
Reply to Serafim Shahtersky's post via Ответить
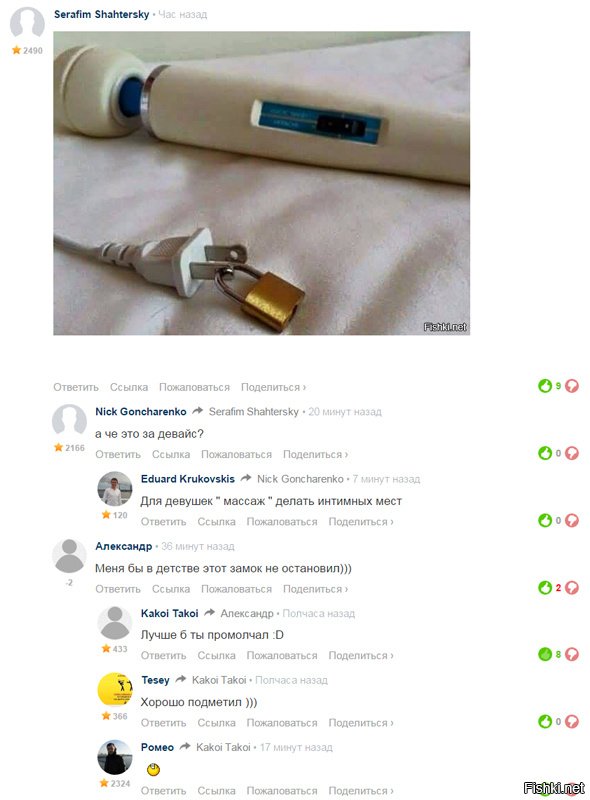coord(76,387)
